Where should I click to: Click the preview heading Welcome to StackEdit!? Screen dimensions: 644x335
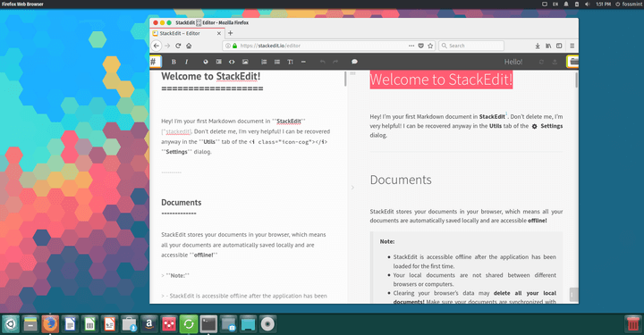[x=441, y=80]
